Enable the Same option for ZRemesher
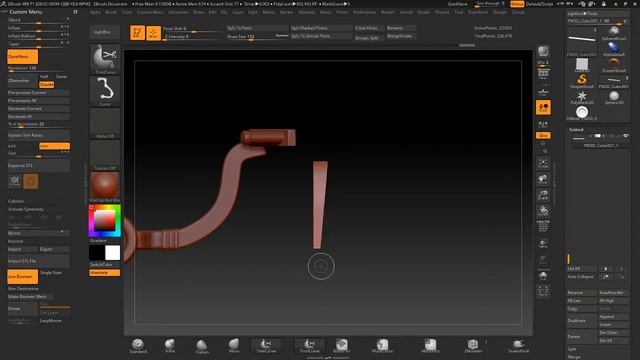The image size is (640, 360). 62,77
